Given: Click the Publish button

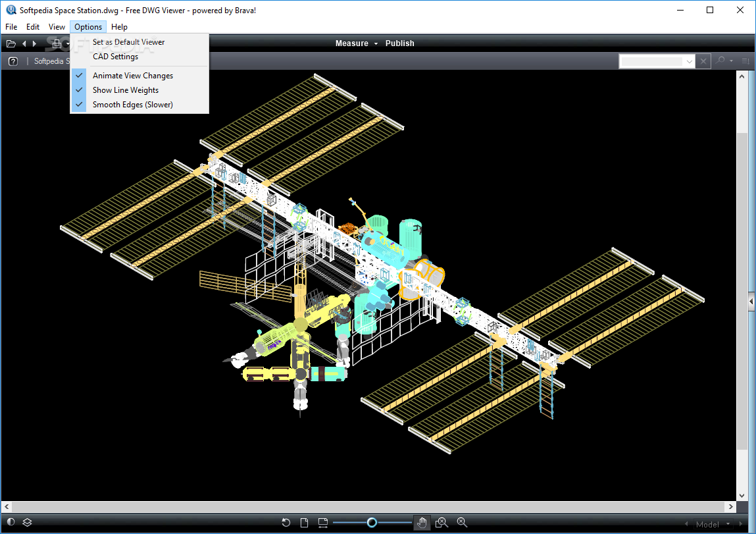Looking at the screenshot, I should (399, 43).
